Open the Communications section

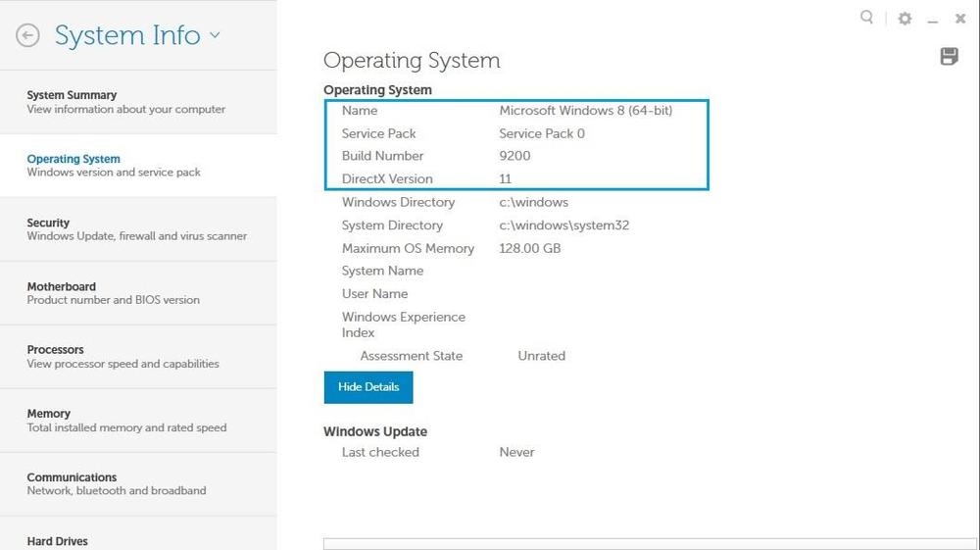[116, 484]
